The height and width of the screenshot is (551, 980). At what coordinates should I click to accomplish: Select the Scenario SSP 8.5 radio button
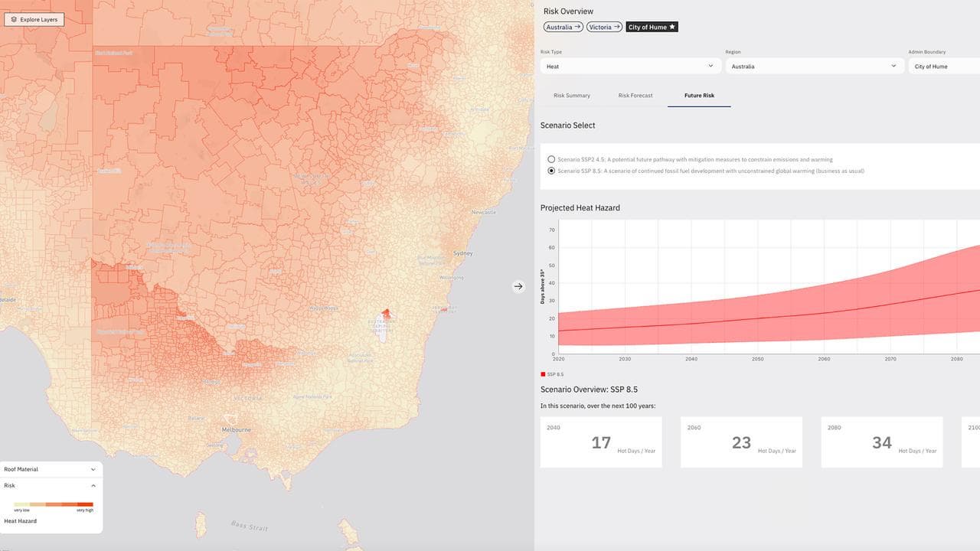pyautogui.click(x=551, y=171)
